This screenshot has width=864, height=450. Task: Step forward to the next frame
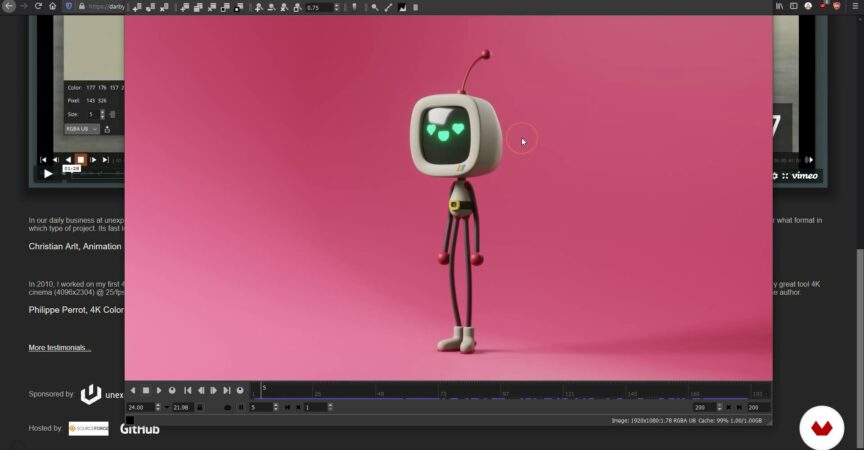pos(214,390)
